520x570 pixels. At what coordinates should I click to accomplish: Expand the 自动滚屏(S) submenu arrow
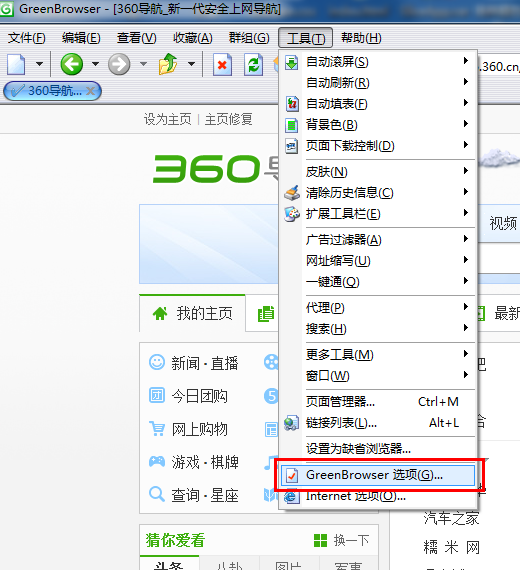tap(465, 61)
